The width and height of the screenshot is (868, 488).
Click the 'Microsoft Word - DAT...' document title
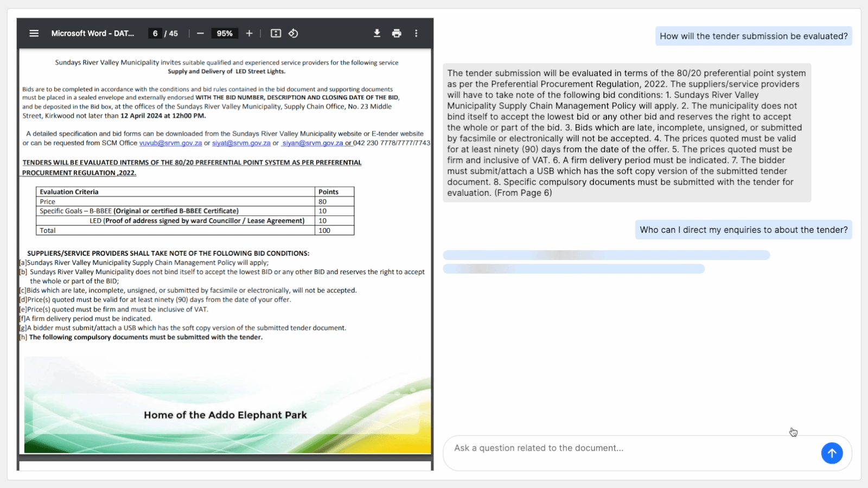click(93, 33)
